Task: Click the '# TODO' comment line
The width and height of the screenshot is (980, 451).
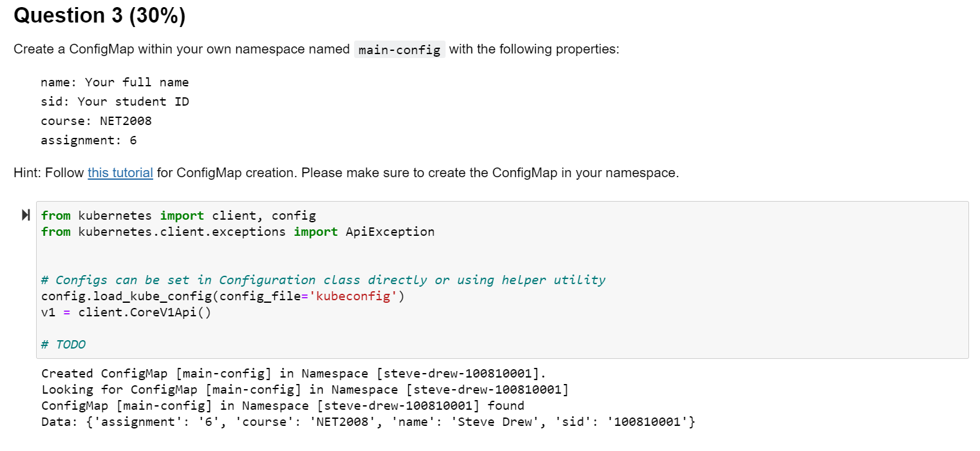Action: pos(62,344)
